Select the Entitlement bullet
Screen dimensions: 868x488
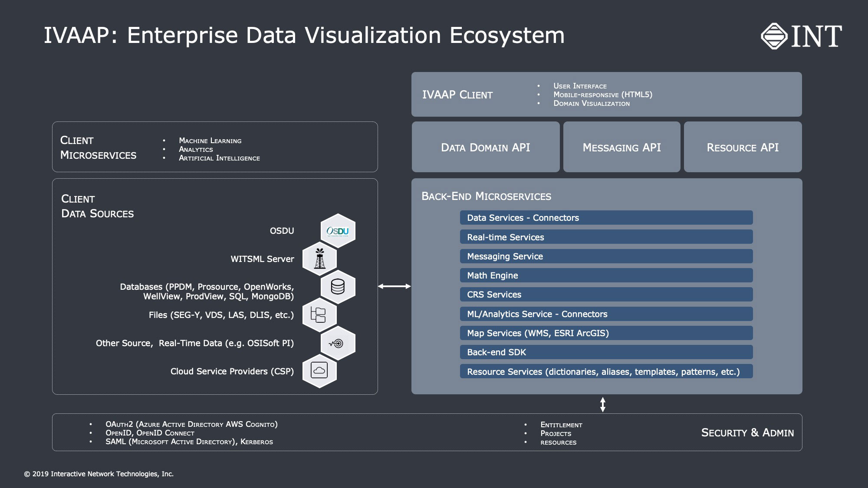pyautogui.click(x=561, y=425)
